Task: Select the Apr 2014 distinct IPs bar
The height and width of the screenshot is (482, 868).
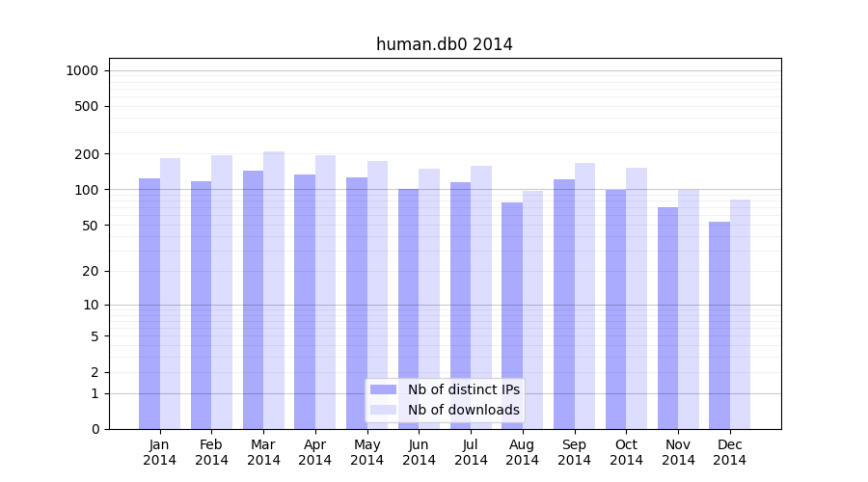Action: 305,302
